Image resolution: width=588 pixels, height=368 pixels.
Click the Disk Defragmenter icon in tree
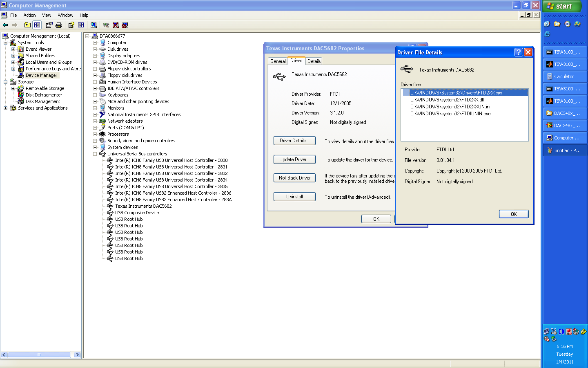[21, 95]
